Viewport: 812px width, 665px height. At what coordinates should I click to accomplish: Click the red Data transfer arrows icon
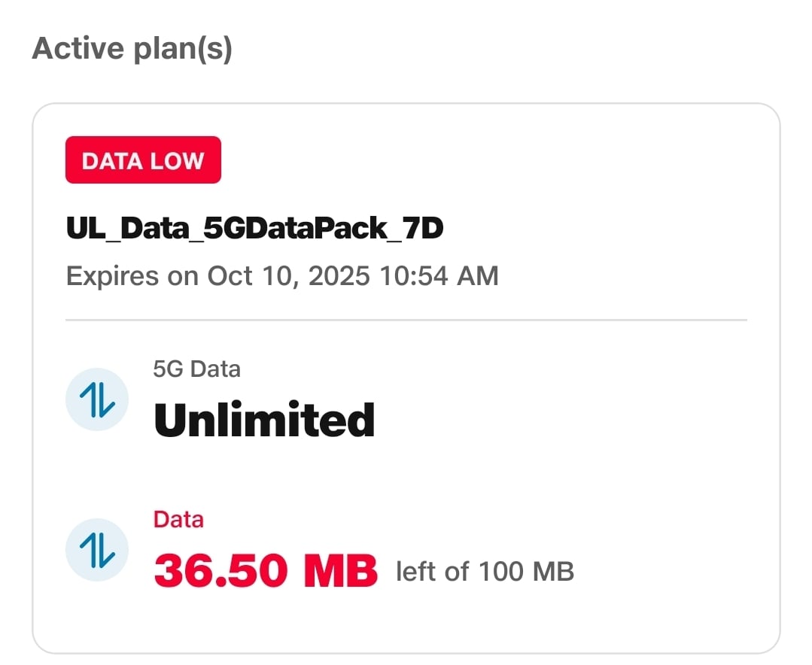click(x=97, y=550)
